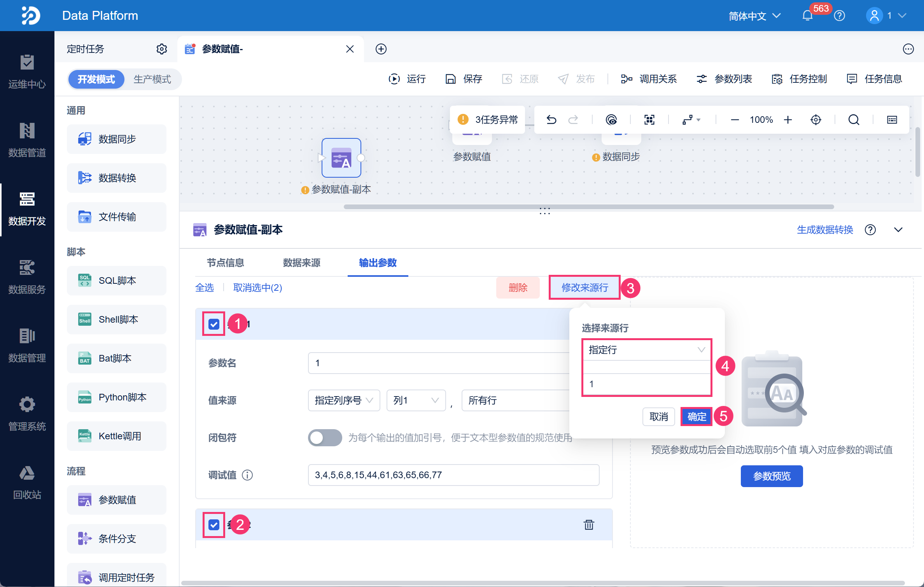Open 参数列表 in the toolbar
This screenshot has height=587, width=924.
point(724,79)
